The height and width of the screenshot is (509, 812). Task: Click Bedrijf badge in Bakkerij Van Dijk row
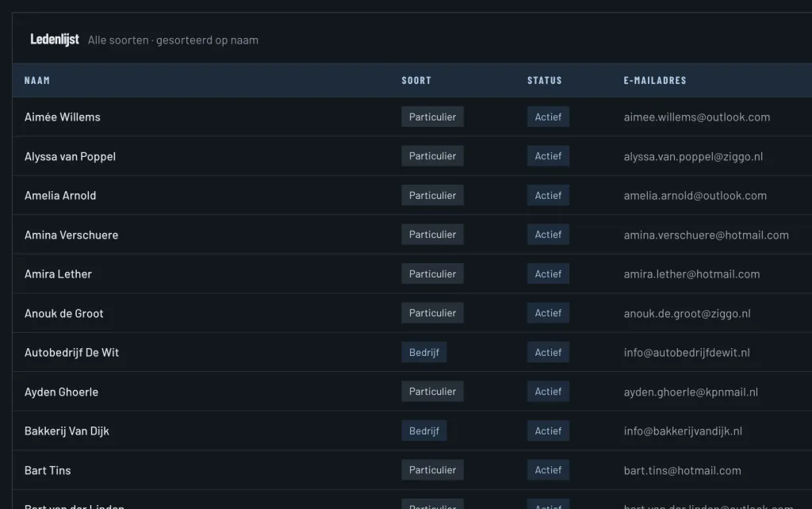click(x=424, y=431)
